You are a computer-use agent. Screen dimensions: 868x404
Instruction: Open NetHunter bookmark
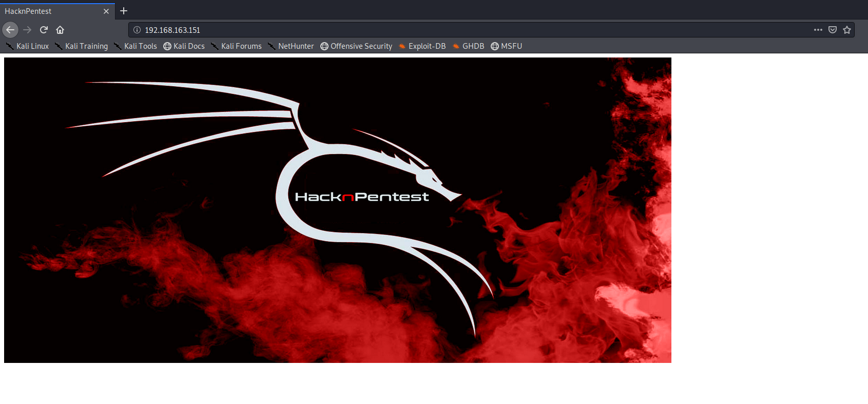click(x=291, y=46)
